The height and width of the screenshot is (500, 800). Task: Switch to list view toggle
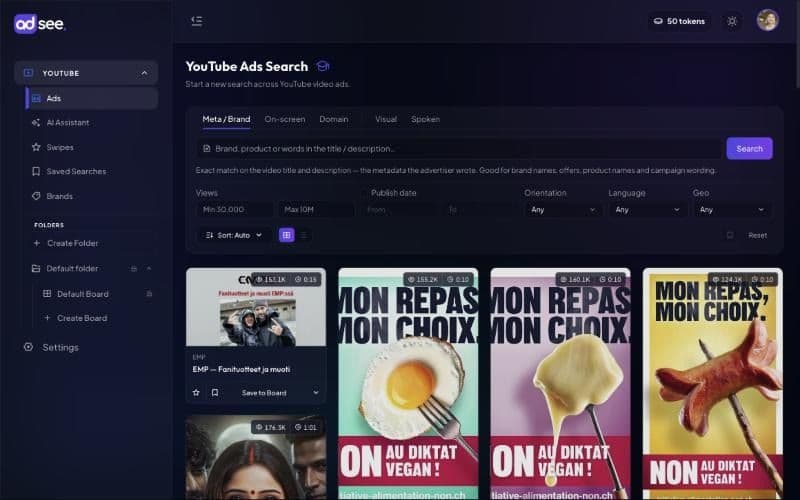(x=304, y=235)
